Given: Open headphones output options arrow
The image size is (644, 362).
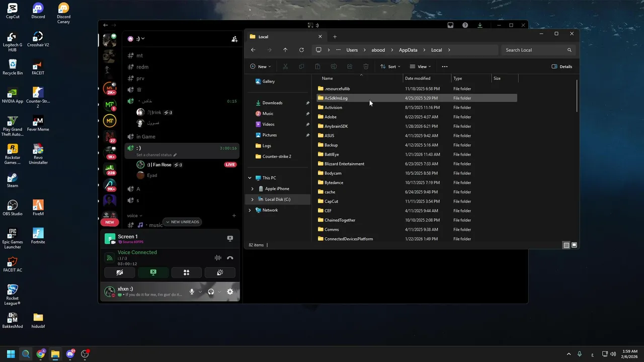Looking at the screenshot, I should pos(219,292).
